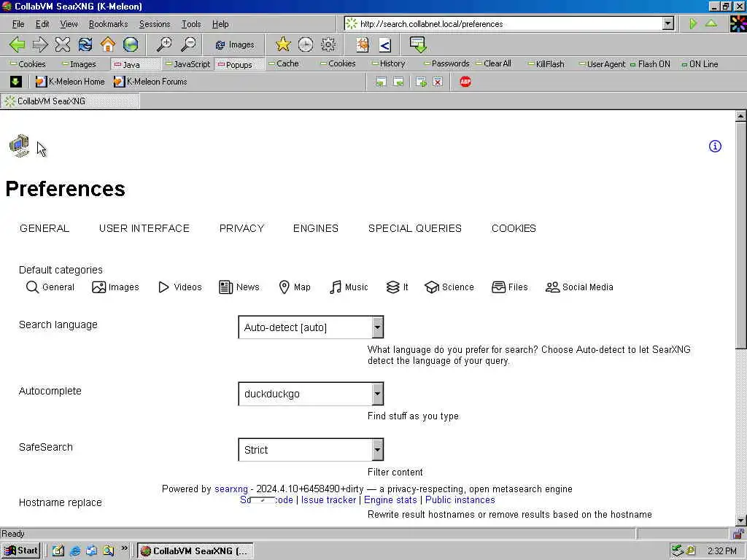Switch to the PRIVACY tab
This screenshot has height=560, width=747.
pos(241,228)
